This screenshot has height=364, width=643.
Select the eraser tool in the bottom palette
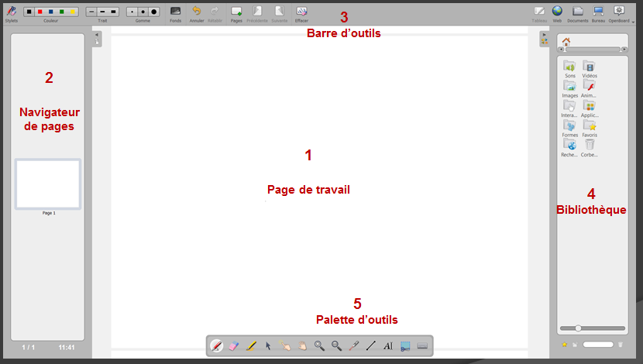click(x=235, y=346)
